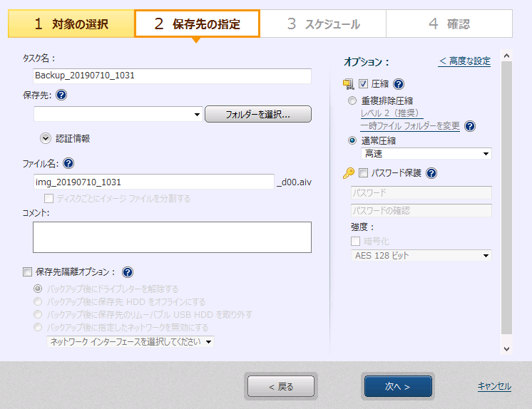Open the 保存先 destination dropdown
The height and width of the screenshot is (409, 532).
coord(118,114)
